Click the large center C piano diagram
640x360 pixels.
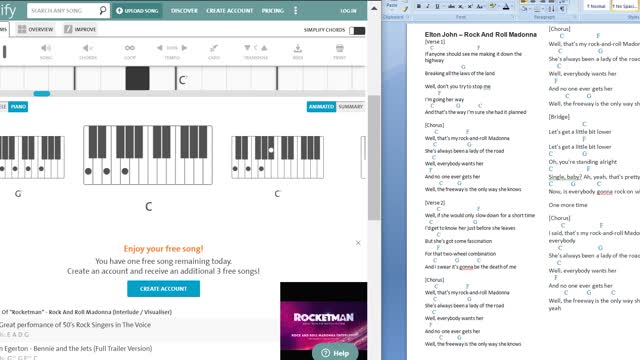(148, 155)
